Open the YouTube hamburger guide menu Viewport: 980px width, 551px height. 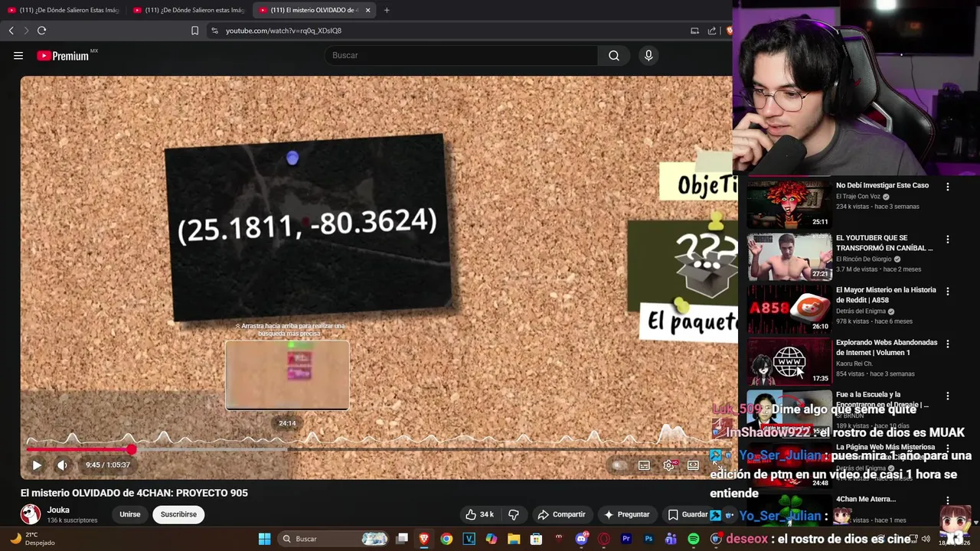tap(18, 55)
